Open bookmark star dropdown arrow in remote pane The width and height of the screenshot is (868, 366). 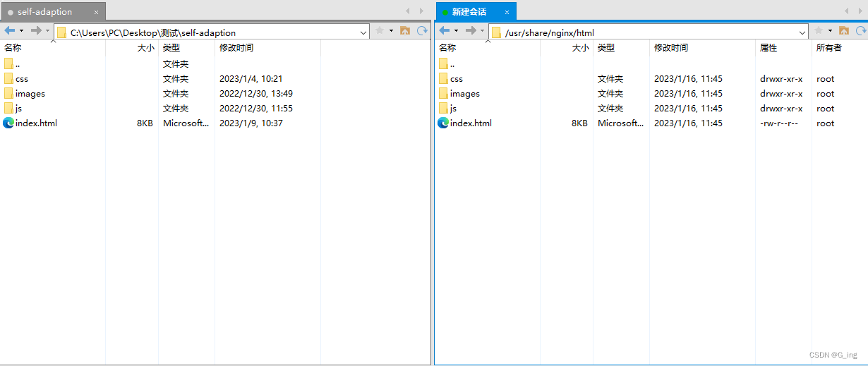click(830, 31)
